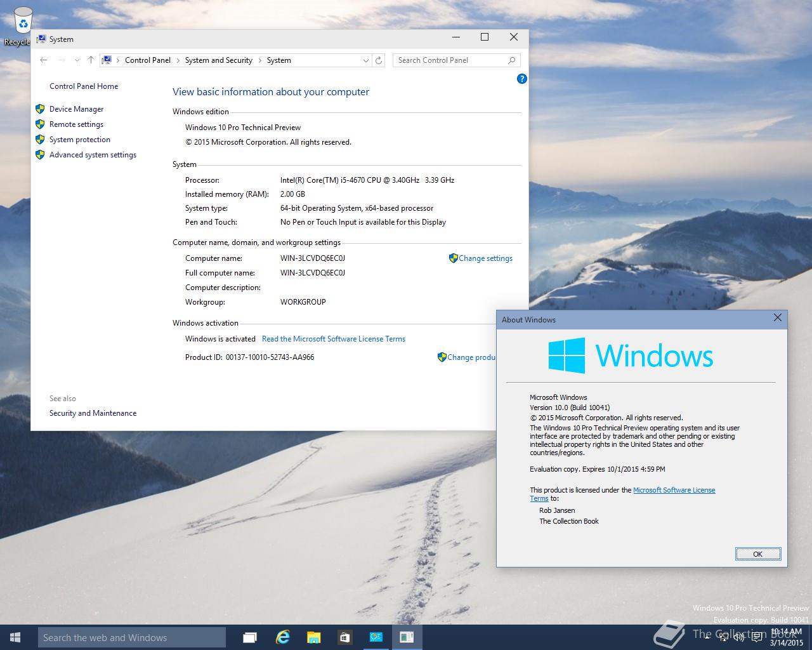The height and width of the screenshot is (650, 812).
Task: Open Task View from taskbar
Action: point(250,637)
